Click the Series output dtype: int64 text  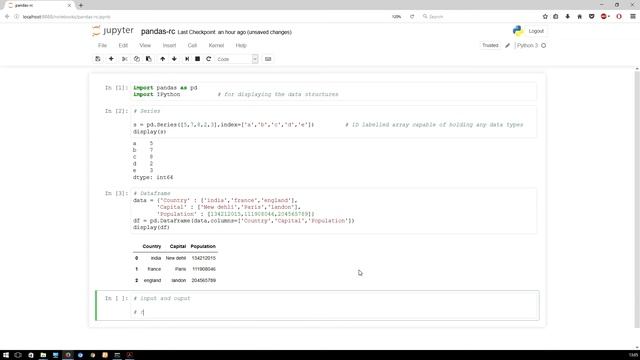pos(153,177)
